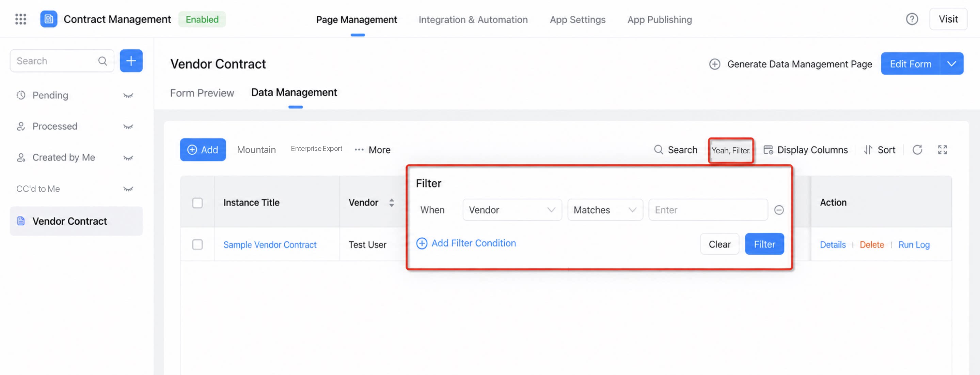This screenshot has width=980, height=375.
Task: Refresh the data table with the refresh icon
Action: click(x=917, y=150)
